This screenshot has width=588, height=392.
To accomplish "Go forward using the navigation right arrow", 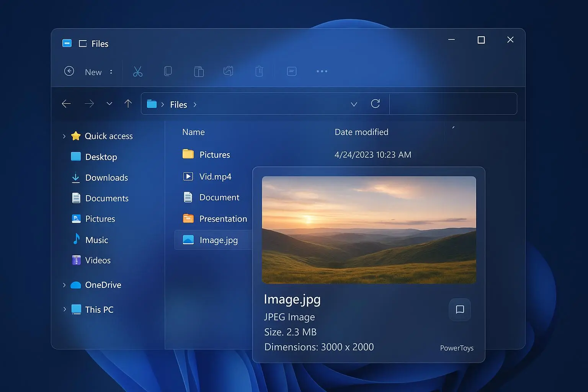I will [x=89, y=104].
